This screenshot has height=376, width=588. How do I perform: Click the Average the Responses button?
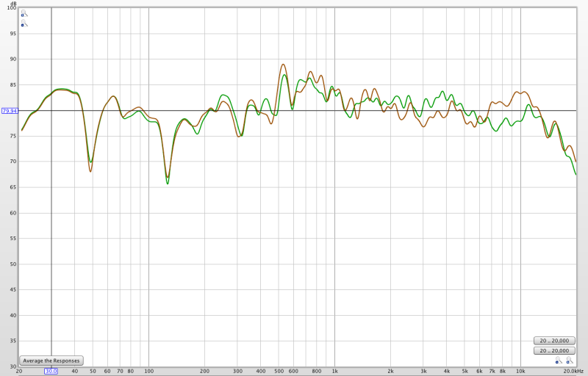coord(51,361)
